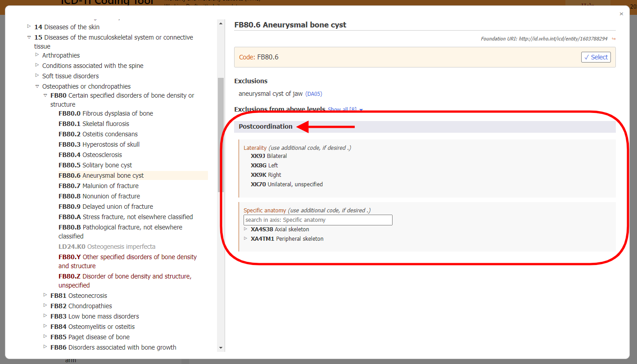The width and height of the screenshot is (637, 364).
Task: Open the DA05 aneurysmal cyst of jaw link
Action: pyautogui.click(x=313, y=94)
